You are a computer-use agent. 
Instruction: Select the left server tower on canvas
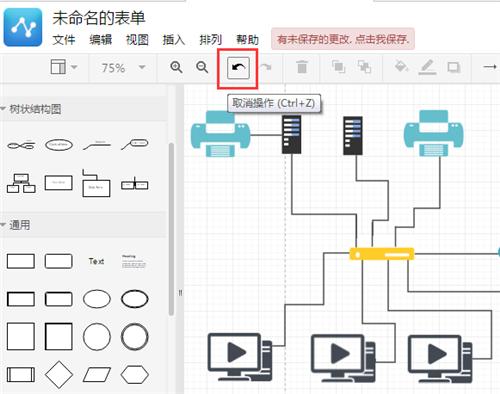click(x=291, y=134)
